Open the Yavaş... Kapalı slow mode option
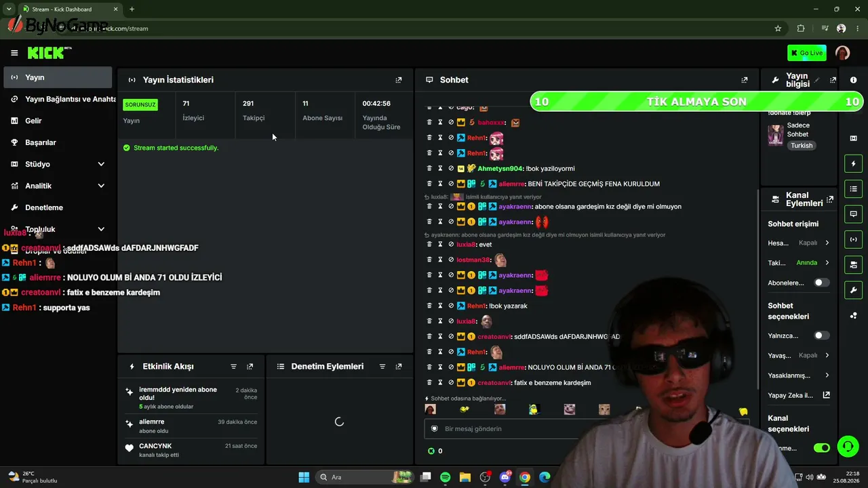Image resolution: width=868 pixels, height=488 pixels. pos(799,355)
